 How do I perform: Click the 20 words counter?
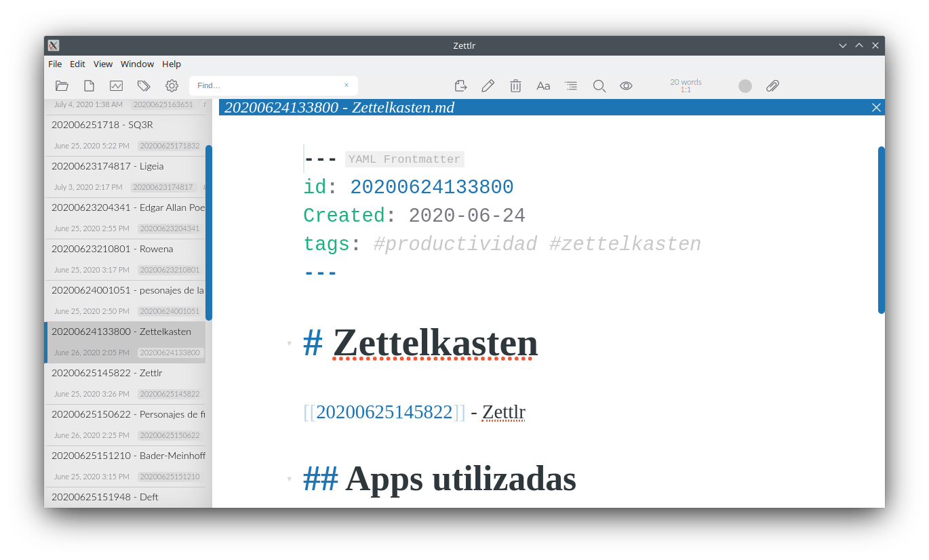[686, 82]
